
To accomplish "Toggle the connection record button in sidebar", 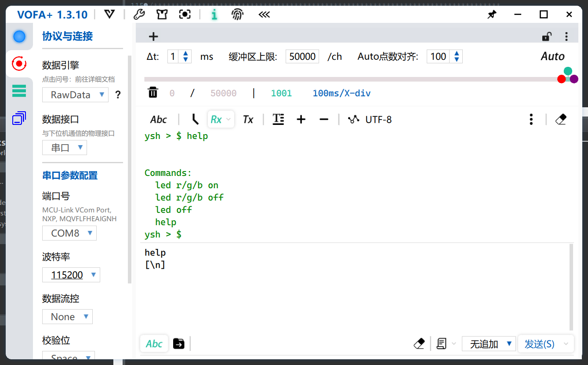I will (19, 63).
